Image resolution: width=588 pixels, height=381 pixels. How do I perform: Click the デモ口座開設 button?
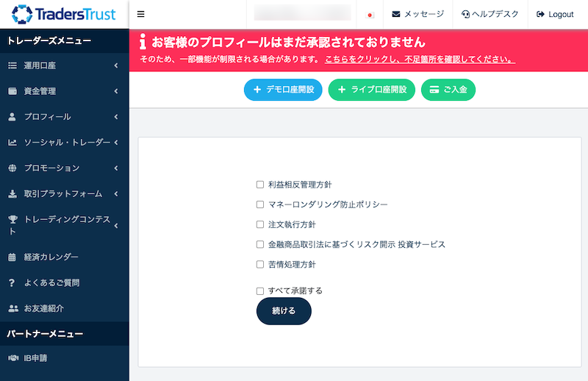coord(283,90)
